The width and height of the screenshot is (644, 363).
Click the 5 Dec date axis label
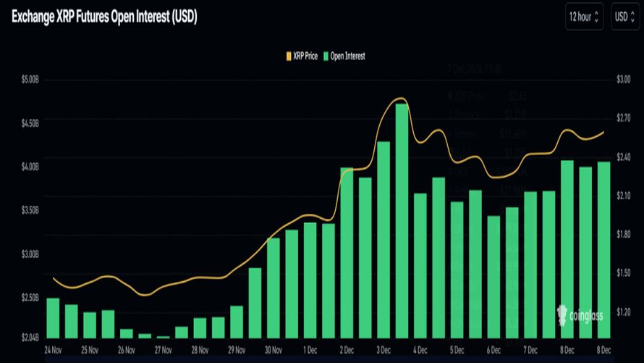point(457,349)
